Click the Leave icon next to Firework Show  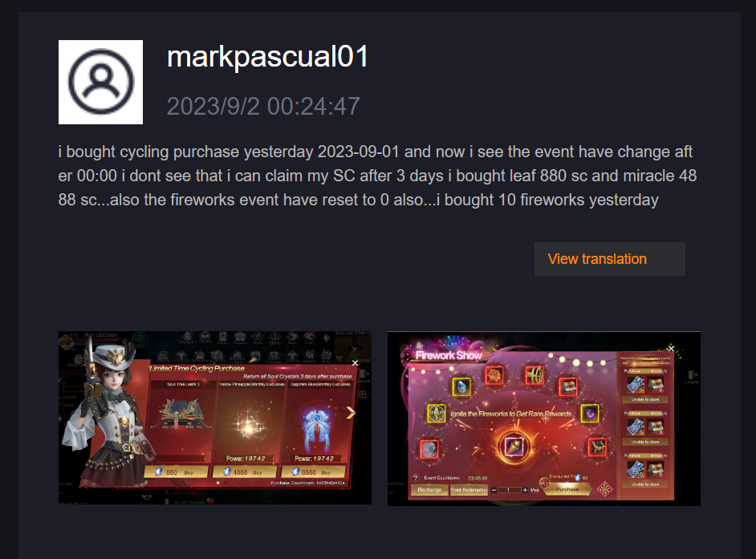693,377
